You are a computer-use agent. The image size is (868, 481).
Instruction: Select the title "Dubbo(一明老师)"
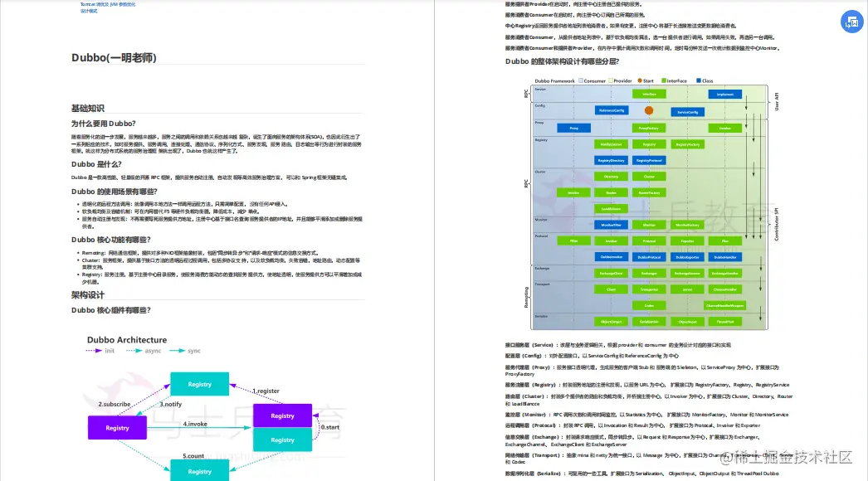(114, 57)
